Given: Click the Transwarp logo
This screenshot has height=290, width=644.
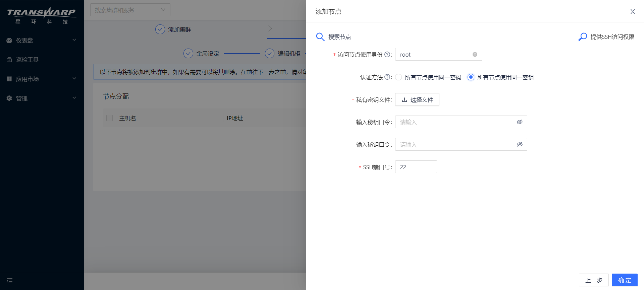Looking at the screenshot, I should 42,15.
